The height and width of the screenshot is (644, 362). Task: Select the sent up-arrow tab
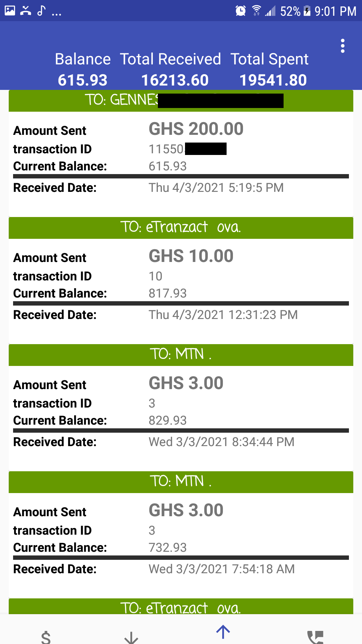pyautogui.click(x=223, y=632)
